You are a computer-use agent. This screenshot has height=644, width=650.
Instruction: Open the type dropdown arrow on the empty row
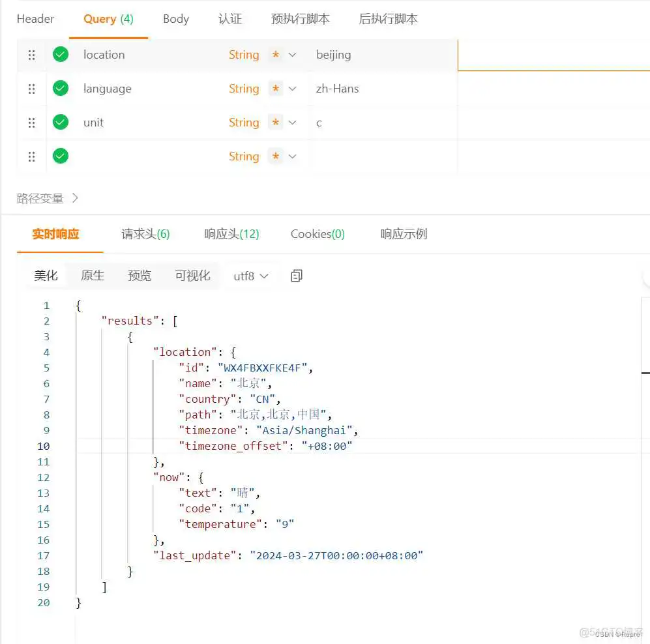click(292, 156)
